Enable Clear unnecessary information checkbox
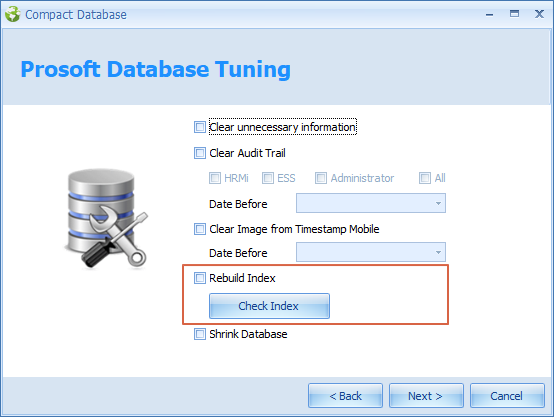This screenshot has width=554, height=417. pyautogui.click(x=200, y=127)
